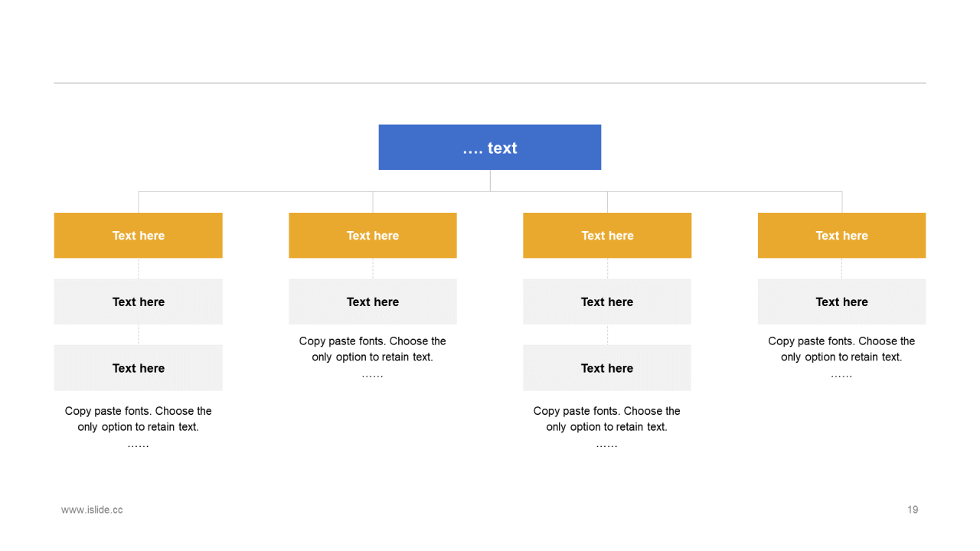Select the gray box in fourth column

841,302
